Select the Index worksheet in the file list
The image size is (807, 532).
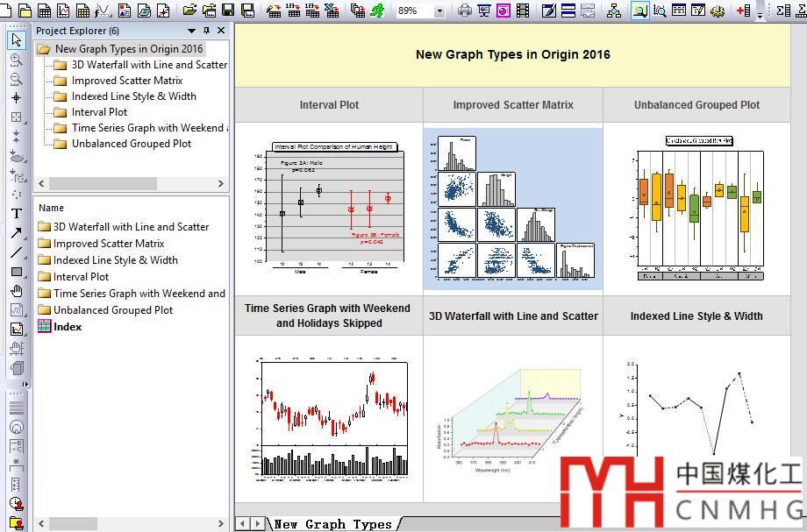tap(67, 327)
